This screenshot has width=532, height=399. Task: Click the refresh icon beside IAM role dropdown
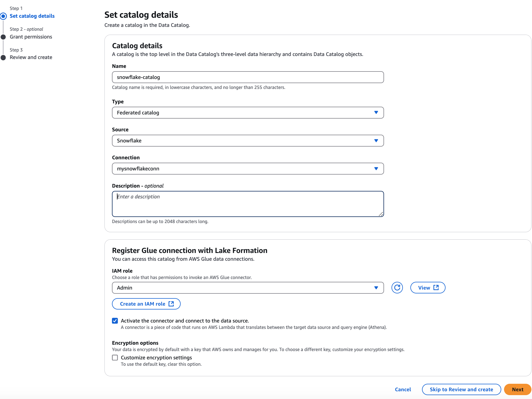pyautogui.click(x=397, y=288)
